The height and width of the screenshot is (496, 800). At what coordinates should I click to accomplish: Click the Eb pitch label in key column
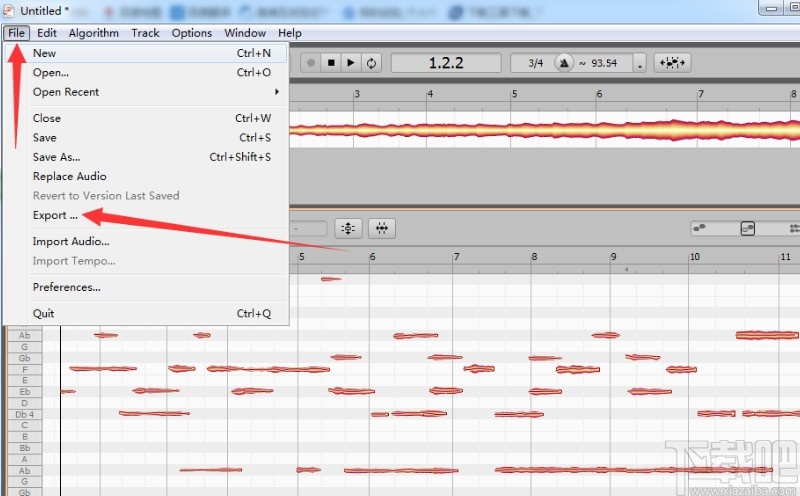(x=24, y=392)
